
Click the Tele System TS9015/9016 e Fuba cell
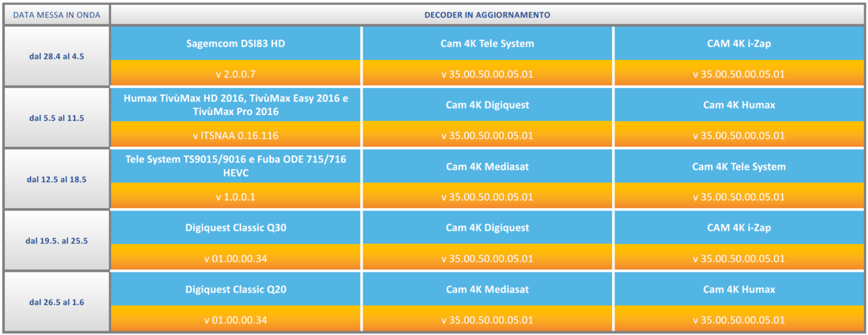coord(236,166)
